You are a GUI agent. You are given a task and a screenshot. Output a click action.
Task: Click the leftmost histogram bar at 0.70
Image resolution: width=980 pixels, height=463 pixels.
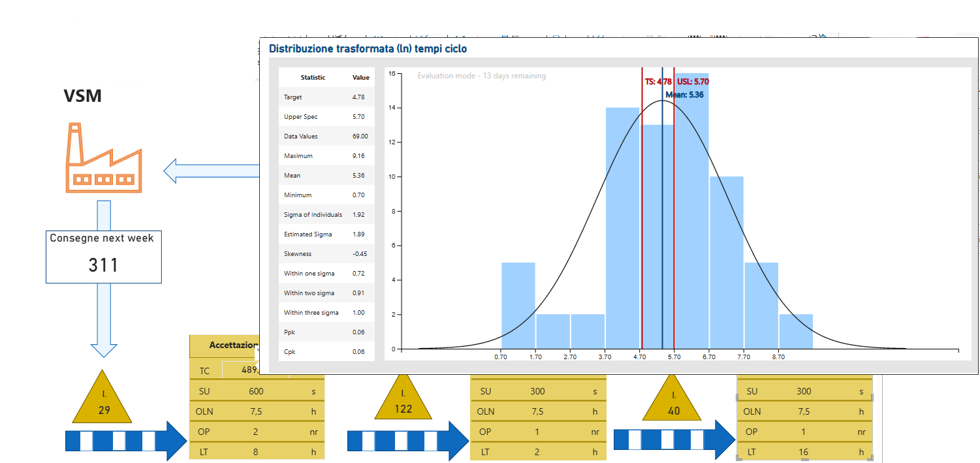(518, 306)
